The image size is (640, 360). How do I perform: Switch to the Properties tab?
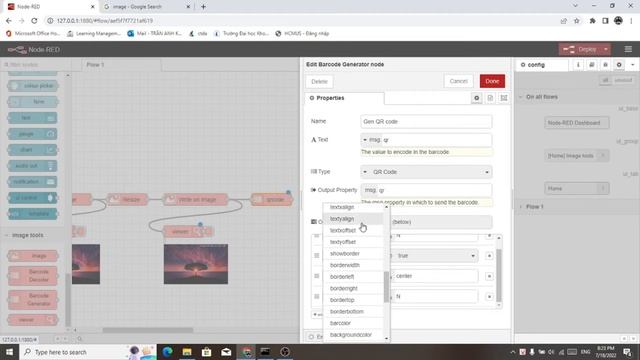pyautogui.click(x=344, y=98)
